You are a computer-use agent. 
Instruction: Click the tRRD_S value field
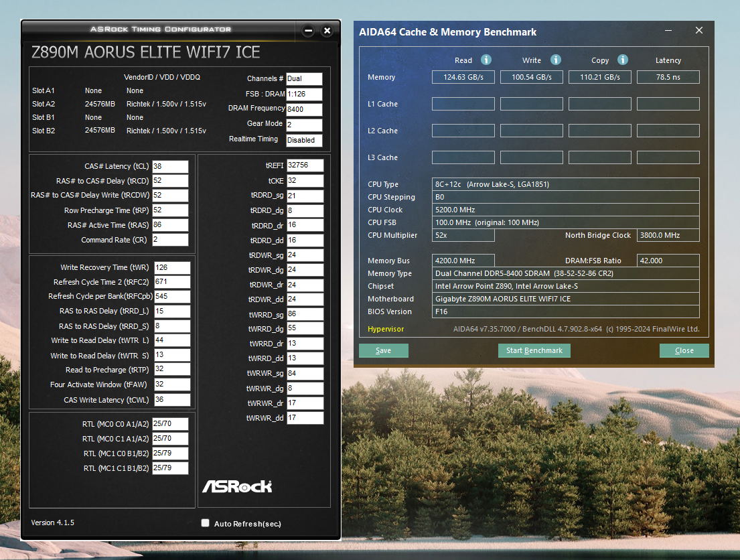click(x=172, y=326)
